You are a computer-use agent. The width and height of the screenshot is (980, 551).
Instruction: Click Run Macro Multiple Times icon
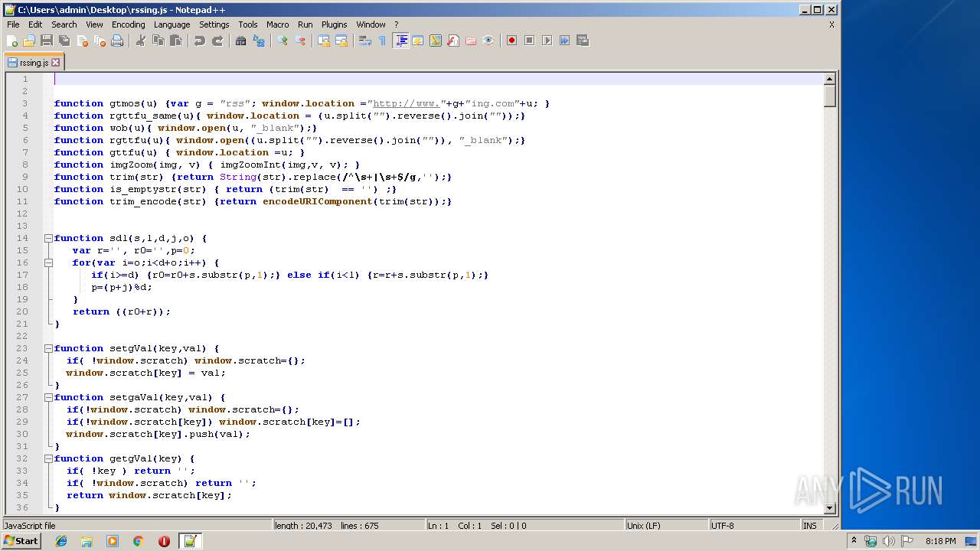(x=564, y=41)
